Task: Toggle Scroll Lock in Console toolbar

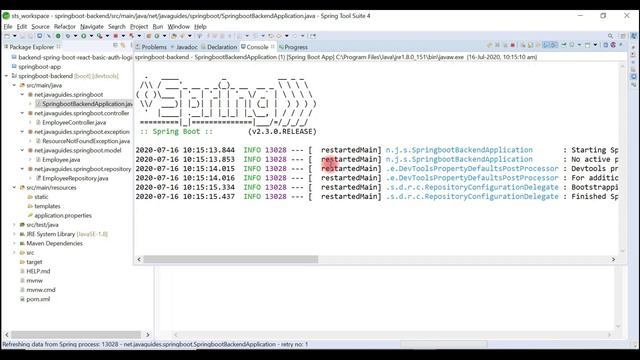Action: click(531, 45)
